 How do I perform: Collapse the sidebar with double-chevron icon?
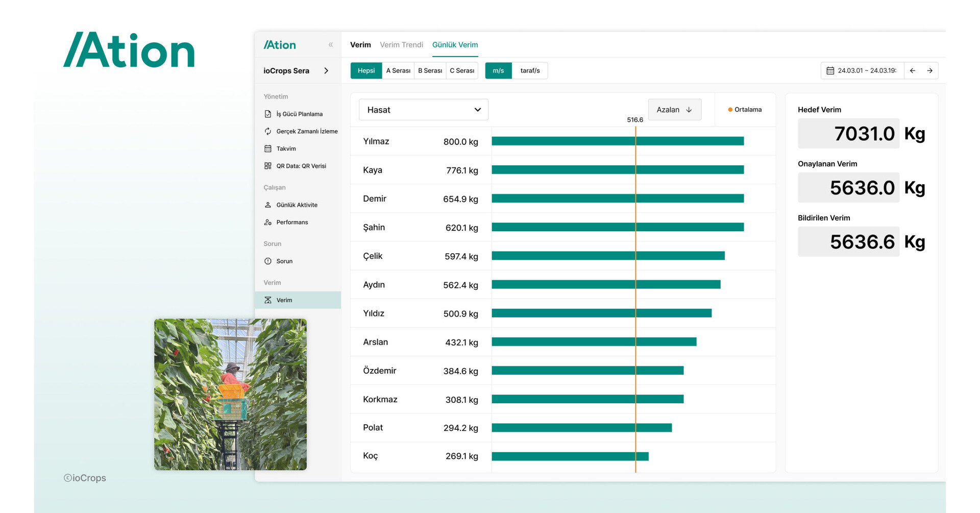[331, 45]
